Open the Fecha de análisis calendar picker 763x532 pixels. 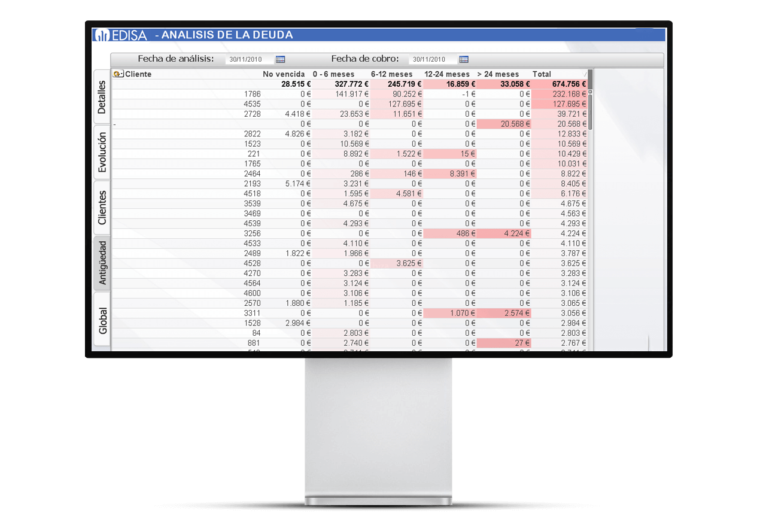[280, 59]
